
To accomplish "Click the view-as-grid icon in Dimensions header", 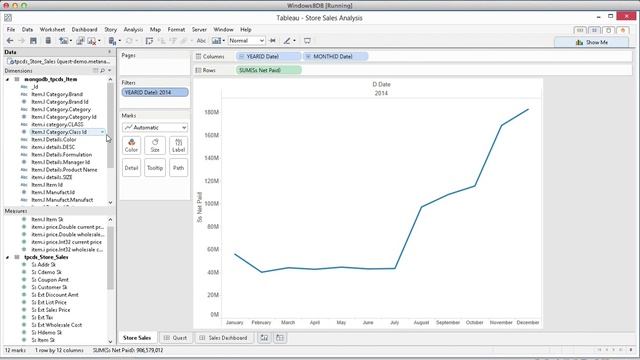I will pyautogui.click(x=95, y=71).
